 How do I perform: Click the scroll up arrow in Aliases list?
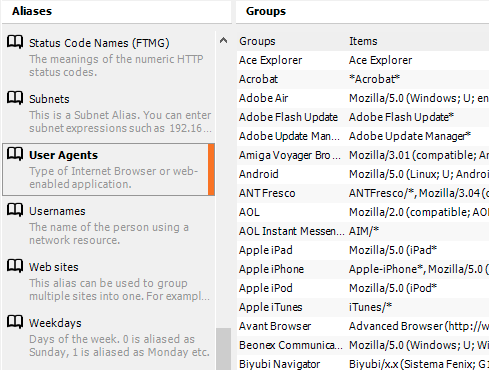point(223,41)
